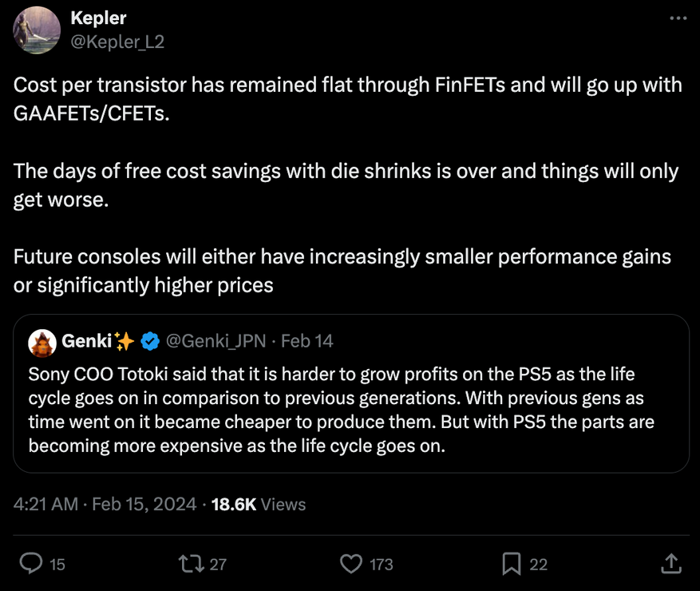Click the retweet arrows icon
Image resolution: width=700 pixels, height=591 pixels.
coord(192,564)
